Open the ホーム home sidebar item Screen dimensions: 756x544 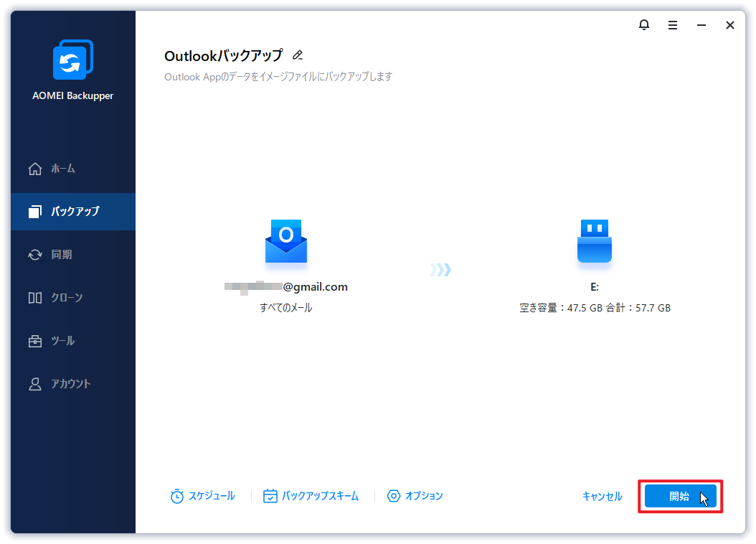point(73,169)
